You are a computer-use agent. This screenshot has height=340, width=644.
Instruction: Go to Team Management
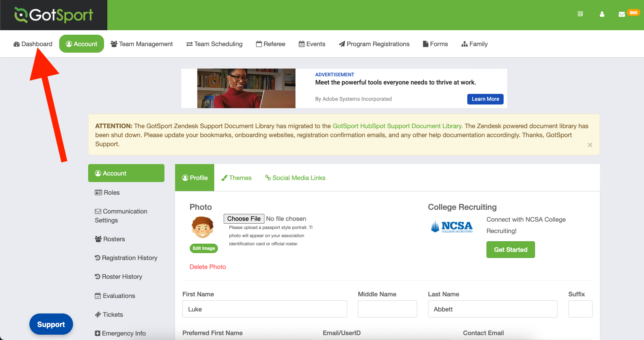[142, 44]
